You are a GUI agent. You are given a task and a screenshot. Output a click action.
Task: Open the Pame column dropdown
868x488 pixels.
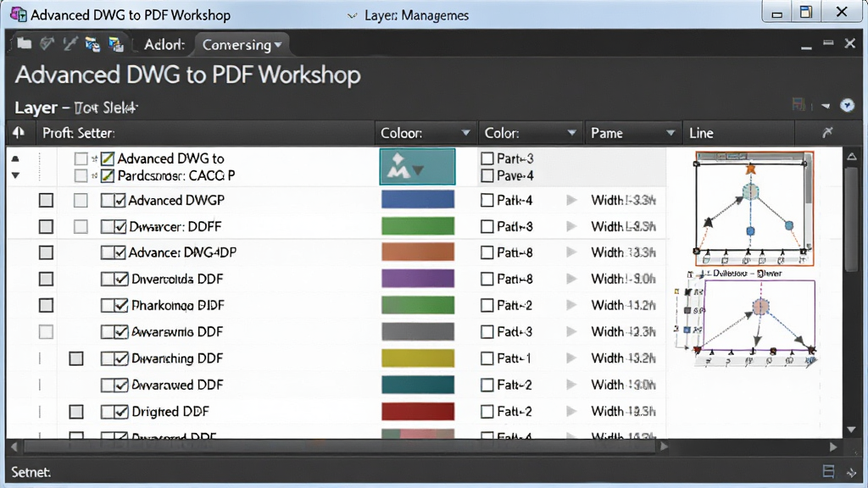pyautogui.click(x=670, y=133)
